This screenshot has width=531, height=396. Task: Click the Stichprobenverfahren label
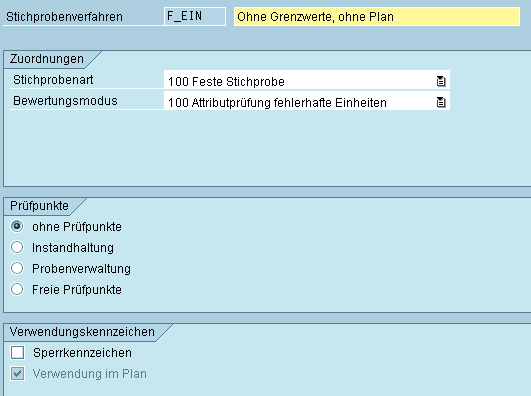point(64,17)
